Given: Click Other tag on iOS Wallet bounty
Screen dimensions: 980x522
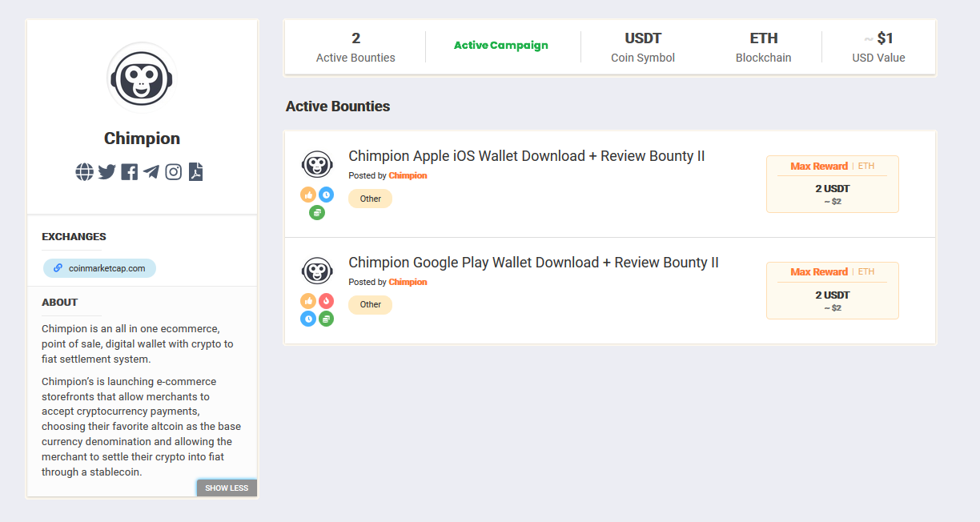Looking at the screenshot, I should click(x=370, y=199).
